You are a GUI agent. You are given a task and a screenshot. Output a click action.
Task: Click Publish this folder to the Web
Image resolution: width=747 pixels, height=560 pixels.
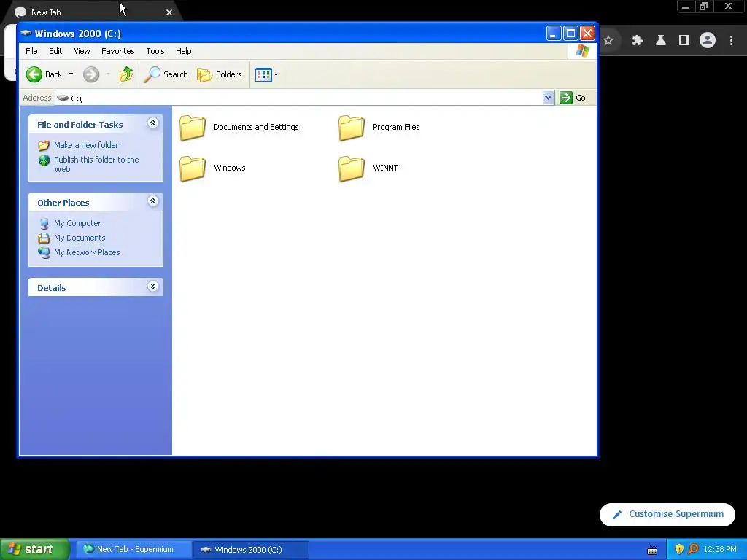coord(96,164)
